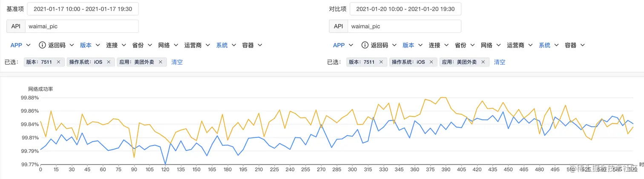Image resolution: width=644 pixels, height=179 pixels.
Task: Open the 网络 dropdown in 基准项 panel
Action: 168,45
